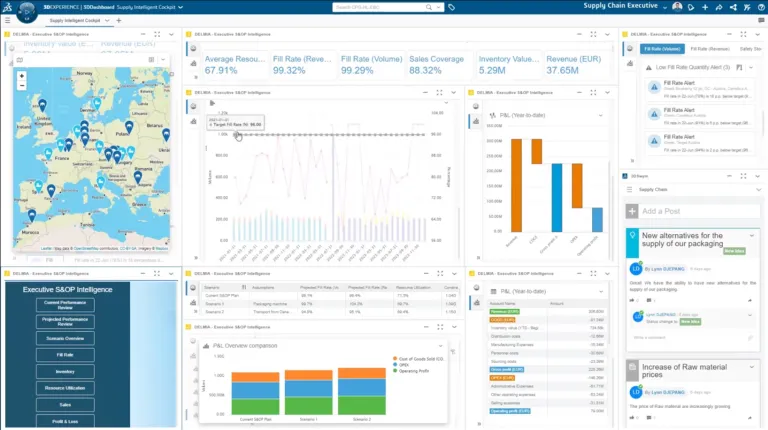Open the chat bubble icon under the top bar
The height and width of the screenshot is (430, 768).
point(761,21)
